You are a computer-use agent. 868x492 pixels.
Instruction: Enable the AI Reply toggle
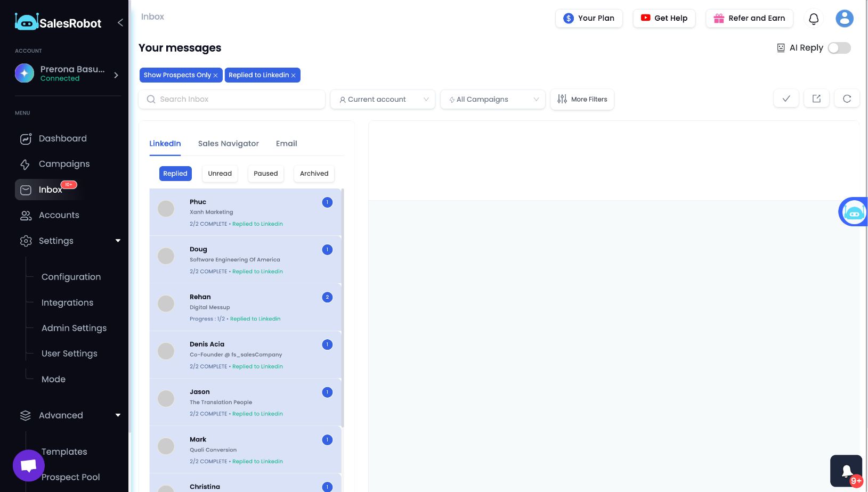[839, 48]
